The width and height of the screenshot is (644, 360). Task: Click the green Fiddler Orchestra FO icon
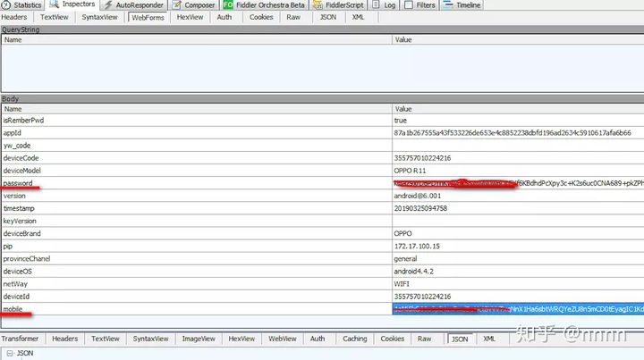click(x=228, y=5)
